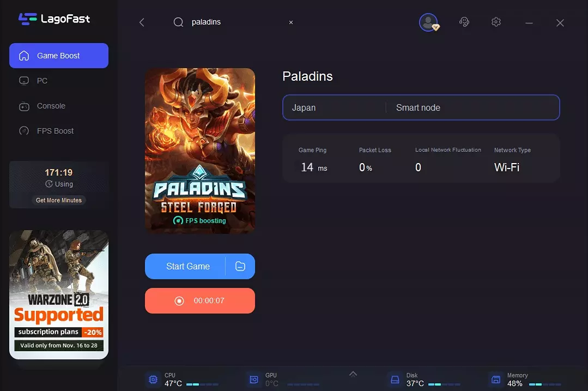Click the Disk drive icon
The image size is (588, 391).
(x=395, y=380)
